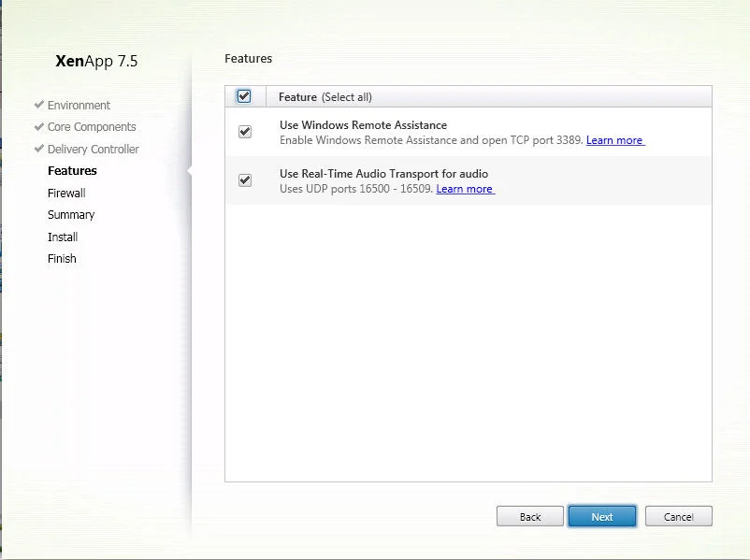Click the Environment completed checkmark icon
This screenshot has width=750, height=560.
pyautogui.click(x=39, y=105)
